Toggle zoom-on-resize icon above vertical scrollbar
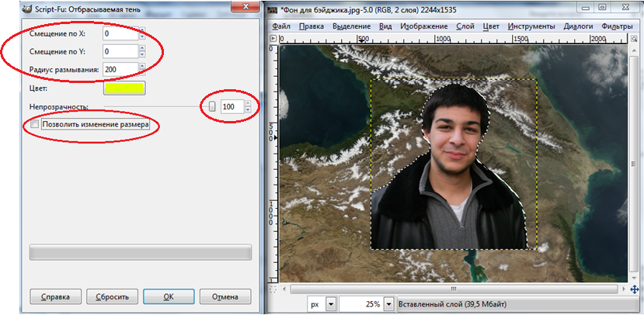Viewport: 644px width, 315px height. click(x=634, y=39)
